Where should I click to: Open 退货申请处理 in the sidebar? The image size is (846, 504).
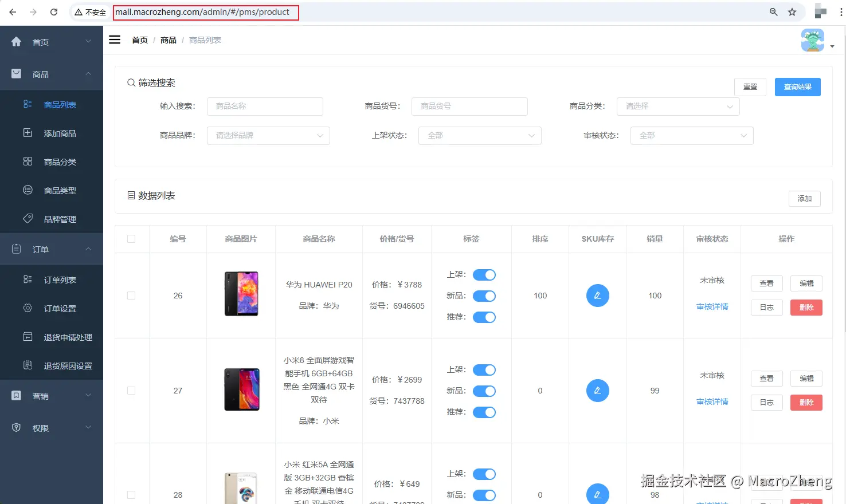pyautogui.click(x=52, y=337)
